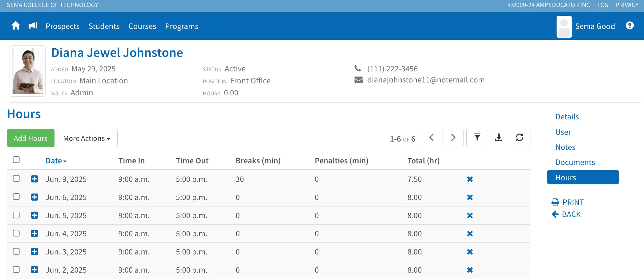
Task: Open the Students menu
Action: coord(104,26)
